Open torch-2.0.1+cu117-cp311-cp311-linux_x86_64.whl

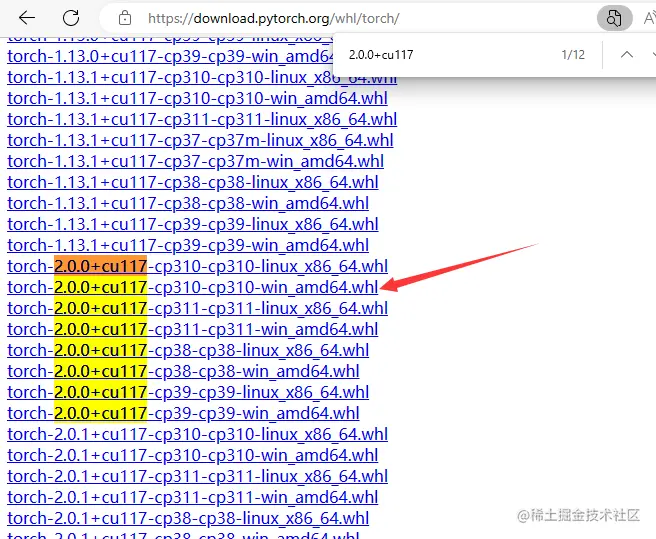pyautogui.click(x=197, y=476)
